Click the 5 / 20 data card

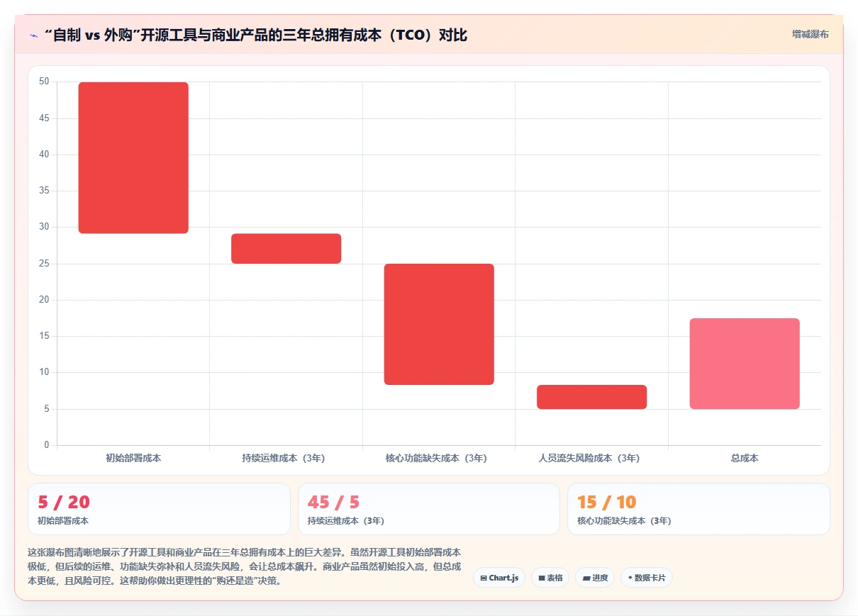tap(159, 508)
